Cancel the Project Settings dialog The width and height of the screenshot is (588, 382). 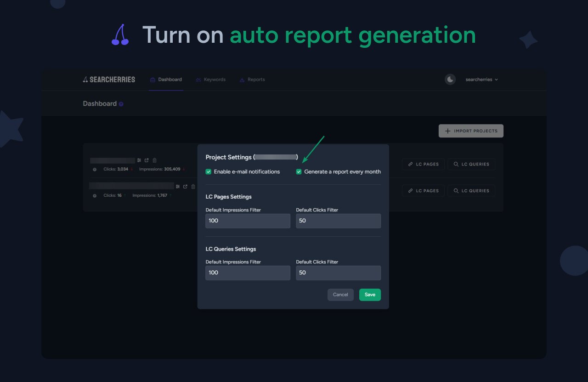point(340,295)
